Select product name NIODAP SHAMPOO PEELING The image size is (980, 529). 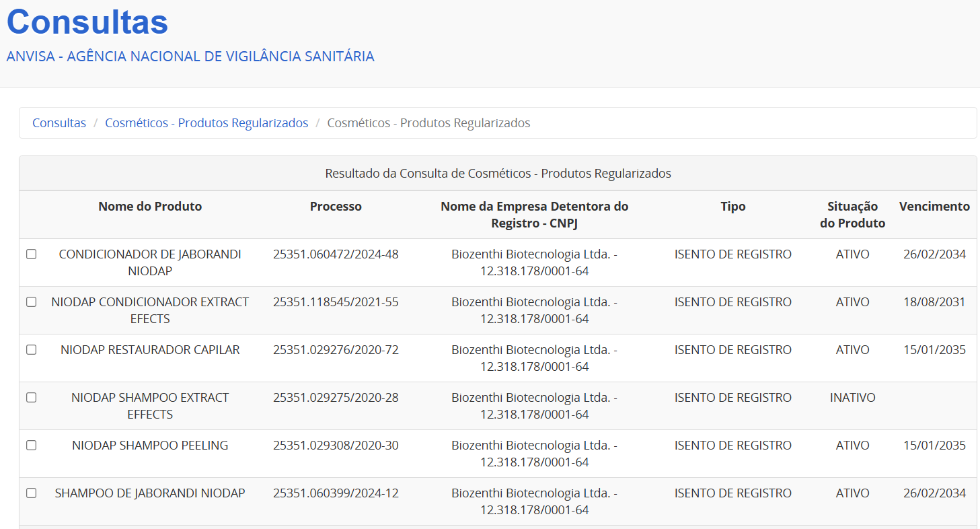tap(150, 446)
